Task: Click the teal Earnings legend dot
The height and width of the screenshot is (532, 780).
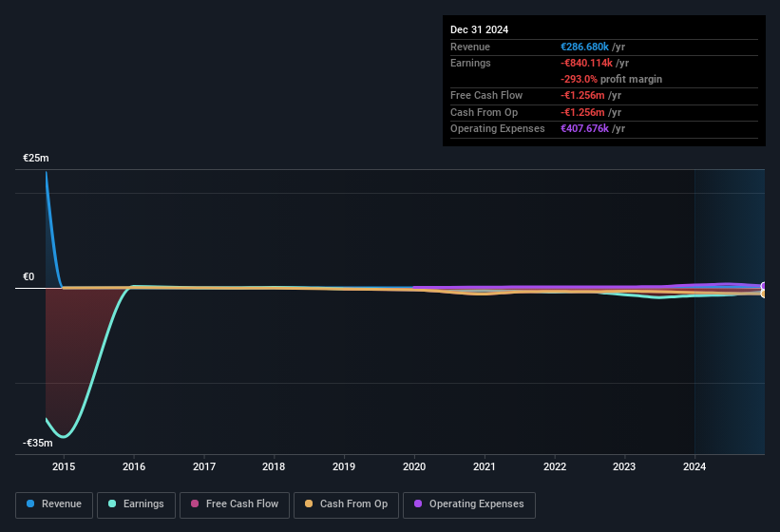Action: tap(113, 504)
